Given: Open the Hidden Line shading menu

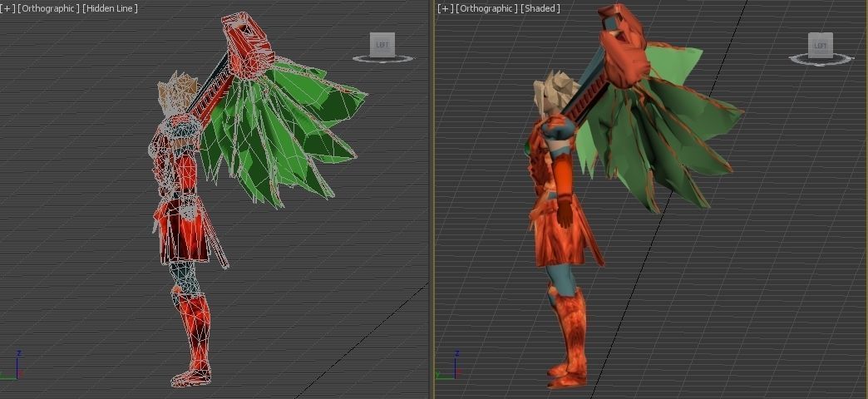Looking at the screenshot, I should click(110, 8).
